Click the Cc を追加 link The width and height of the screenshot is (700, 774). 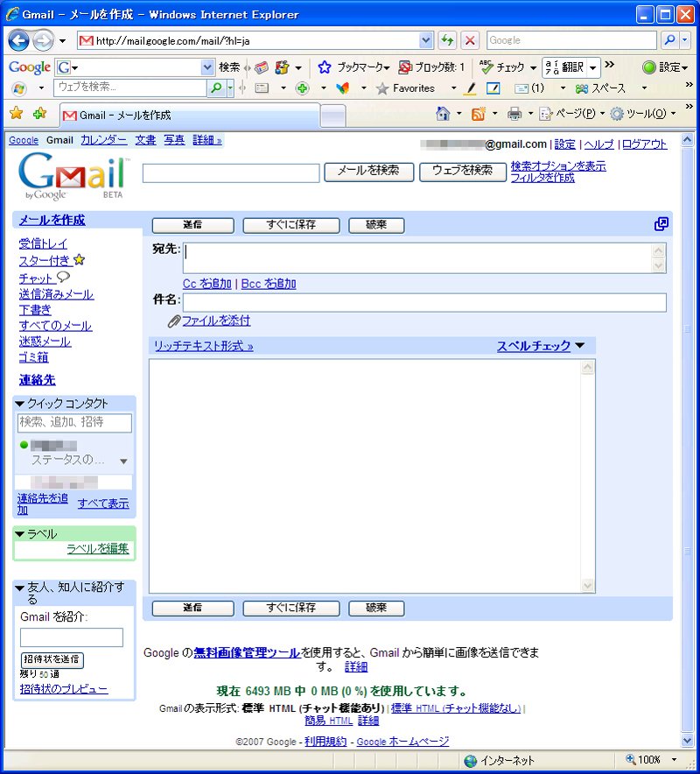click(207, 284)
